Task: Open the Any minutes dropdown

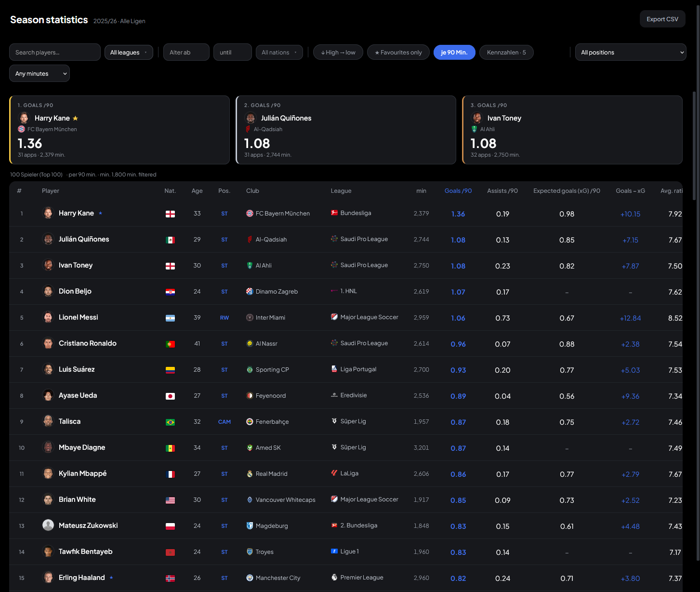Action: (40, 73)
